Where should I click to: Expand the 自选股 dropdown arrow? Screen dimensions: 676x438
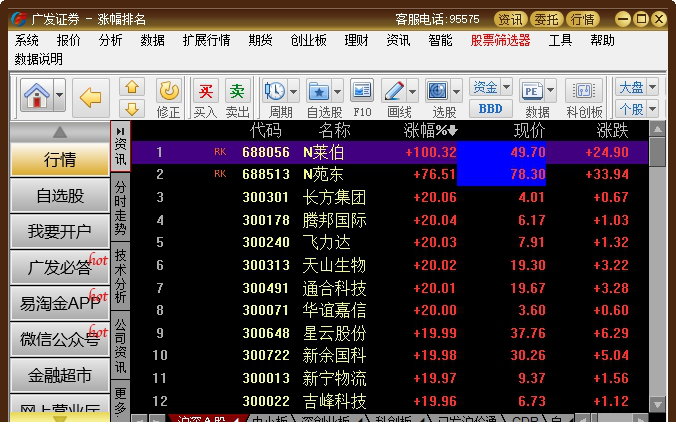tap(337, 91)
